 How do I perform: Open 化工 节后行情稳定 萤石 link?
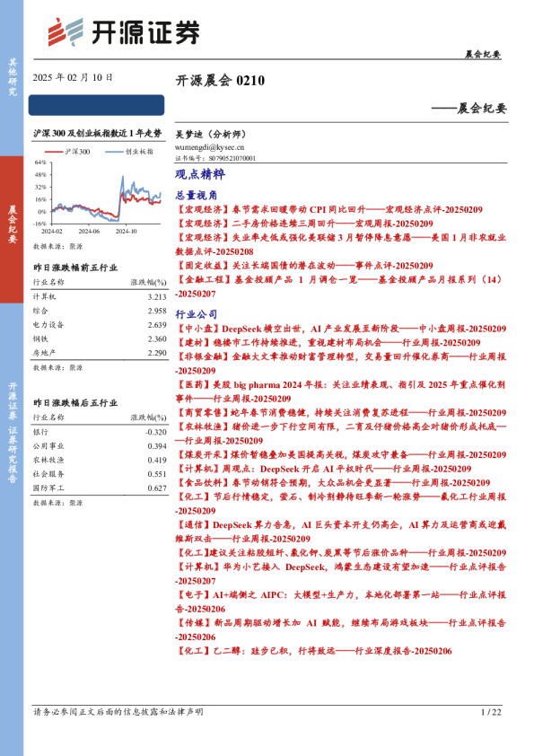point(341,504)
